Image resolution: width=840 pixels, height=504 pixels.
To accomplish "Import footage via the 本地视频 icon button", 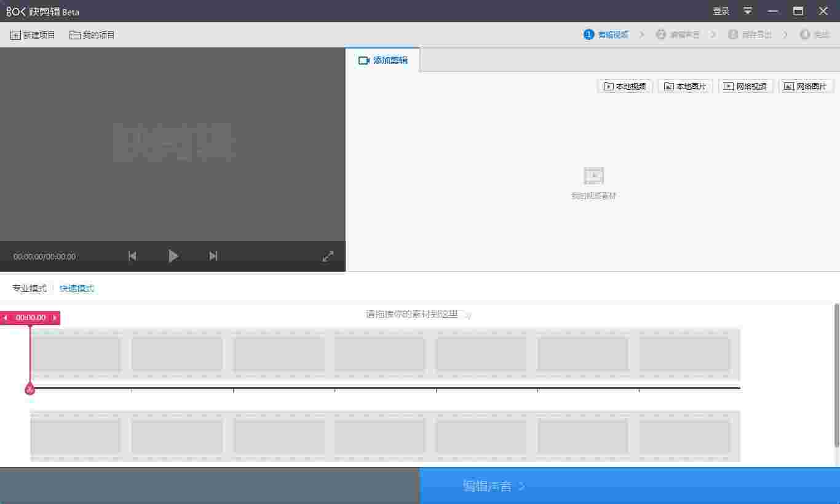I will (x=625, y=86).
